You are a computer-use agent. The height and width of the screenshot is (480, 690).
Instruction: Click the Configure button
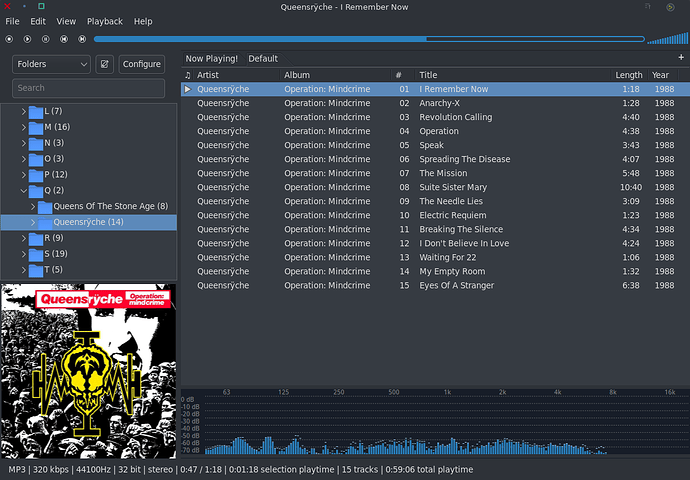point(142,64)
